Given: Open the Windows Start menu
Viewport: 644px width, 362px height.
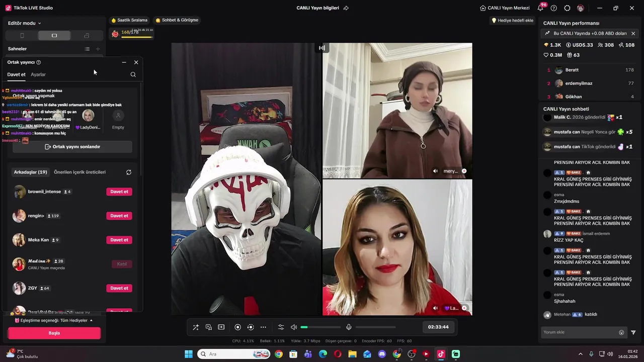Looking at the screenshot, I should (189, 354).
